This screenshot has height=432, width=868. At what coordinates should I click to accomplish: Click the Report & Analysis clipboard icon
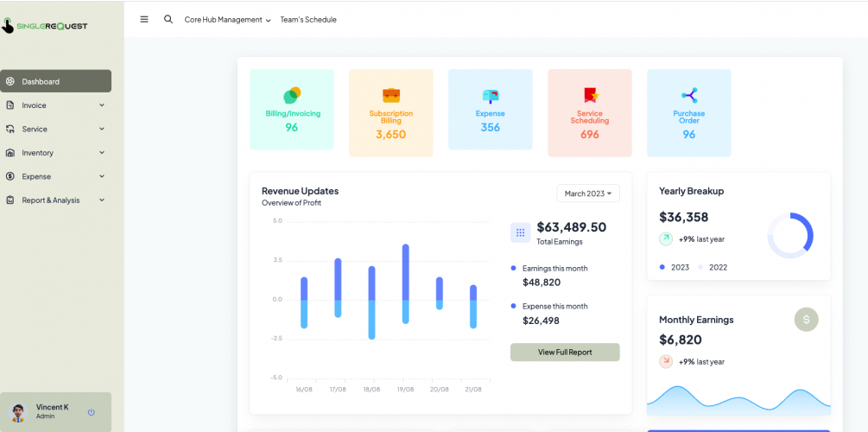pyautogui.click(x=10, y=200)
